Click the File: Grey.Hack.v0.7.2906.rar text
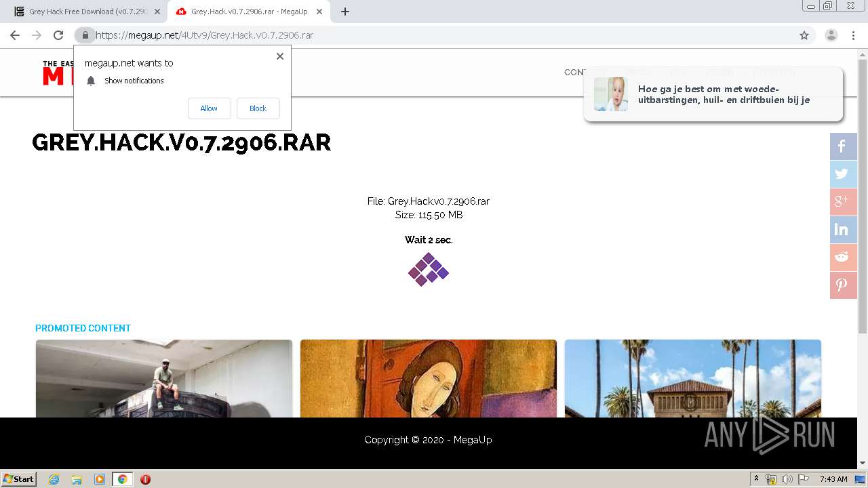Viewport: 868px width, 488px height. tap(429, 201)
